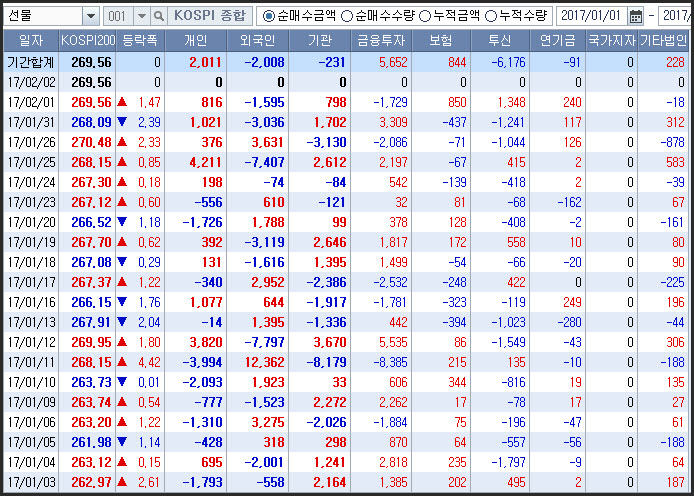694x496 pixels.
Task: Click the down arrow on 17/01/31 row
Action: (122, 122)
